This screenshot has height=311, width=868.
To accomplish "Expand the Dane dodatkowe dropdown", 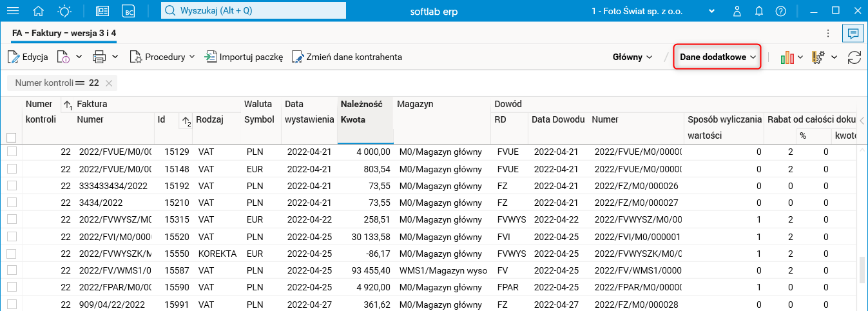I will pyautogui.click(x=717, y=57).
